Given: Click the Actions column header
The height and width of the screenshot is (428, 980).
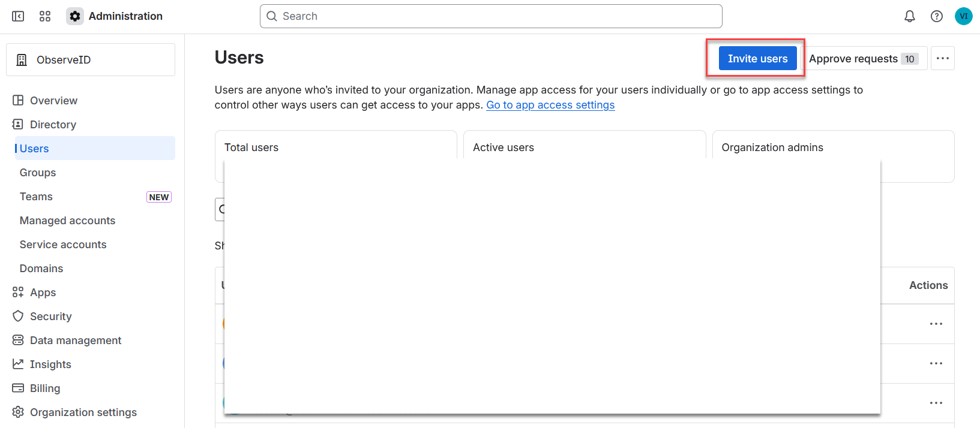Looking at the screenshot, I should pos(928,285).
